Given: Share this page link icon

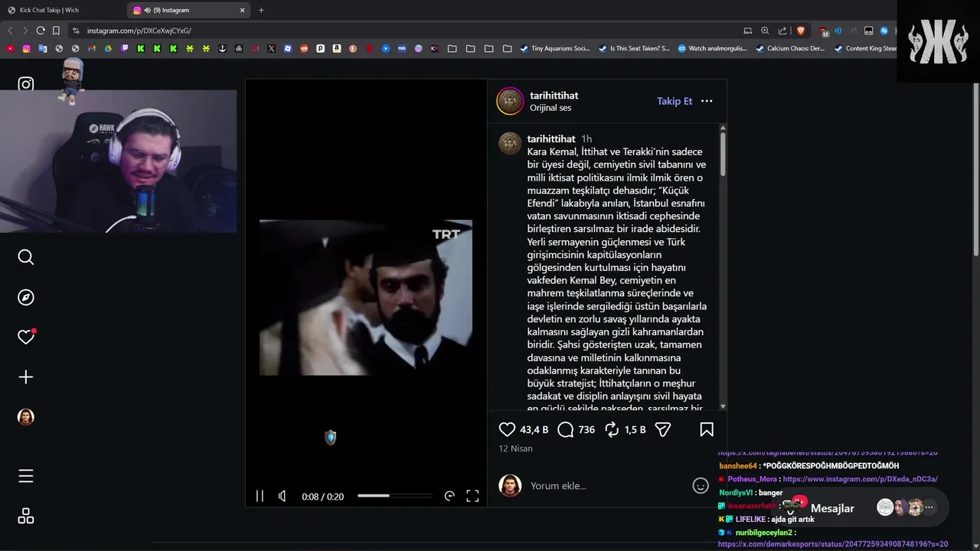Looking at the screenshot, I should [782, 31].
